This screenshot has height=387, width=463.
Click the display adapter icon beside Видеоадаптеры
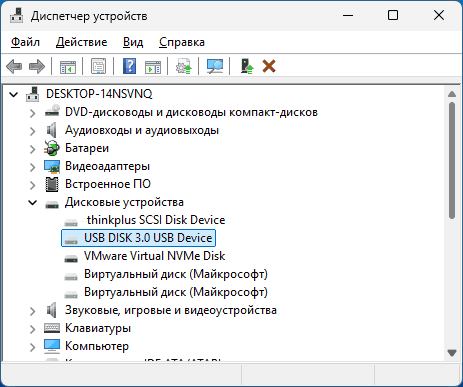52,166
